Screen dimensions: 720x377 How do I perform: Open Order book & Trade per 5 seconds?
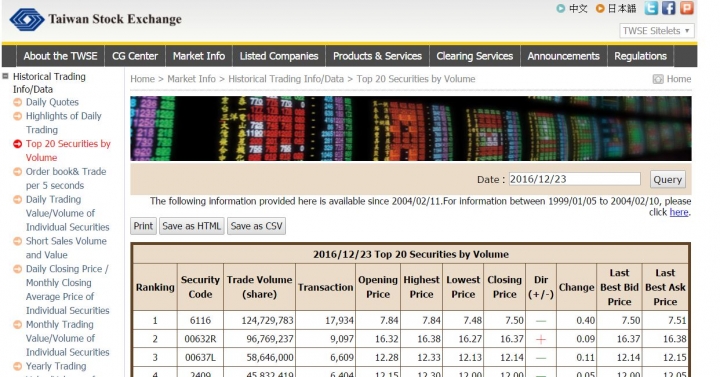point(66,178)
